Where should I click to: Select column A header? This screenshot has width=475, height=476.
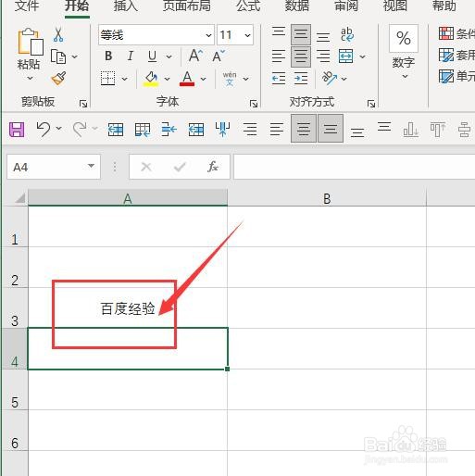click(128, 198)
